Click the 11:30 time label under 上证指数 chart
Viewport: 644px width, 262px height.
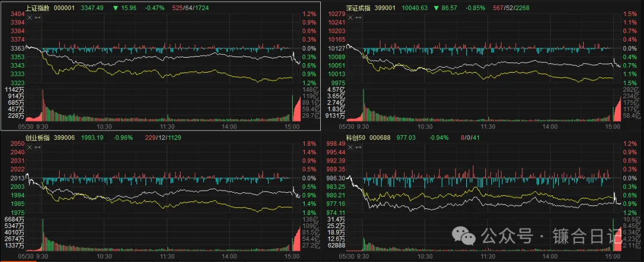coord(167,127)
